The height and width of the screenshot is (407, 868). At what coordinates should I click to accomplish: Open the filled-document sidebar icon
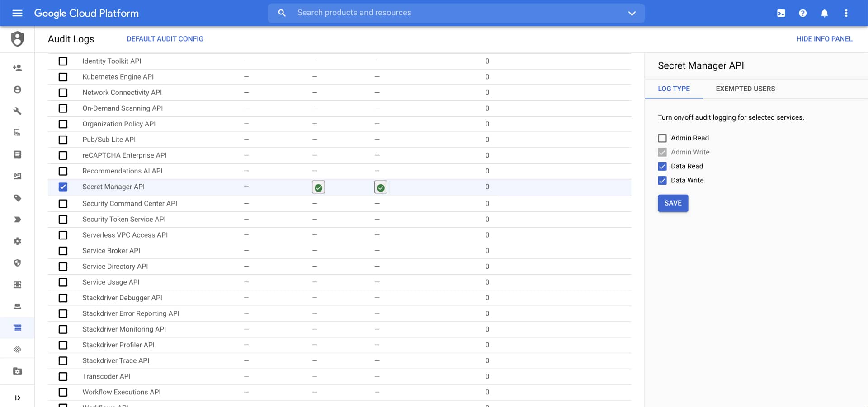tap(17, 154)
